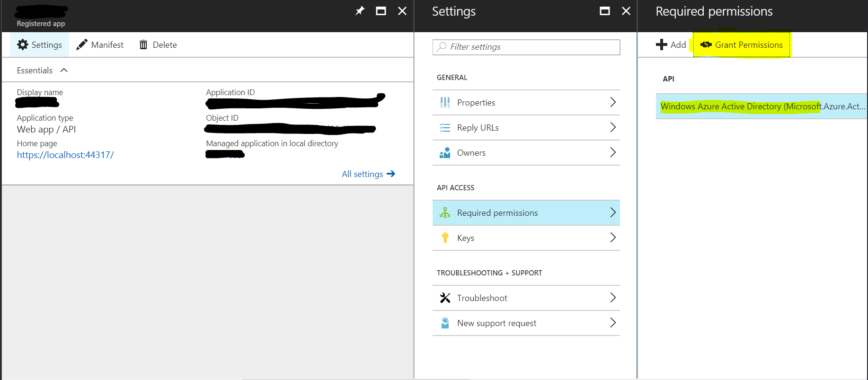The width and height of the screenshot is (868, 380).
Task: Click the New support request icon
Action: (x=445, y=323)
